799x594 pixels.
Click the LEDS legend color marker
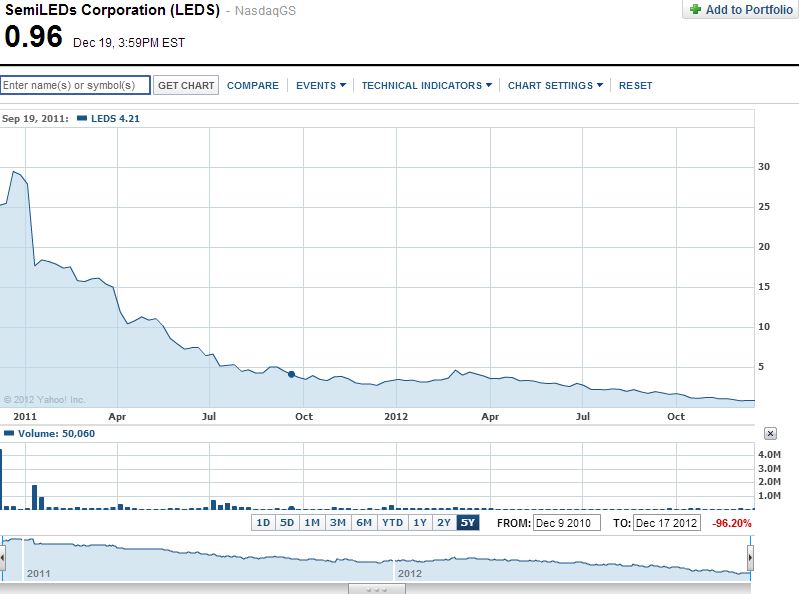[x=82, y=118]
